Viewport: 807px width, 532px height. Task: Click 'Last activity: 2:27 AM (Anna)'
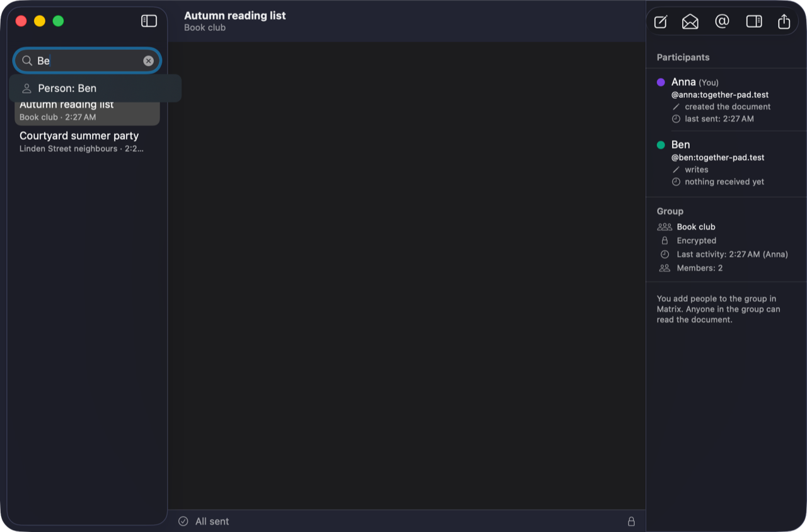click(x=733, y=255)
